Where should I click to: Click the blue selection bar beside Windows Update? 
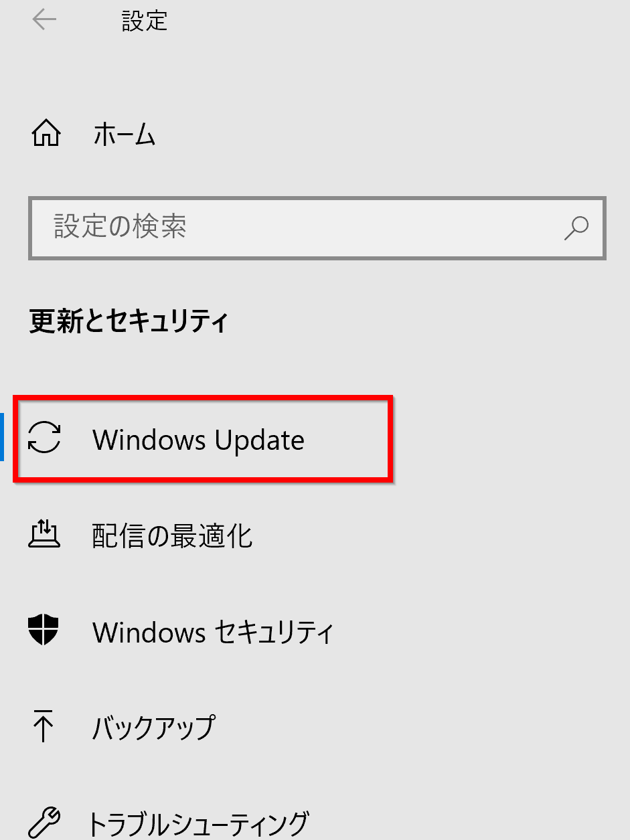(2, 437)
